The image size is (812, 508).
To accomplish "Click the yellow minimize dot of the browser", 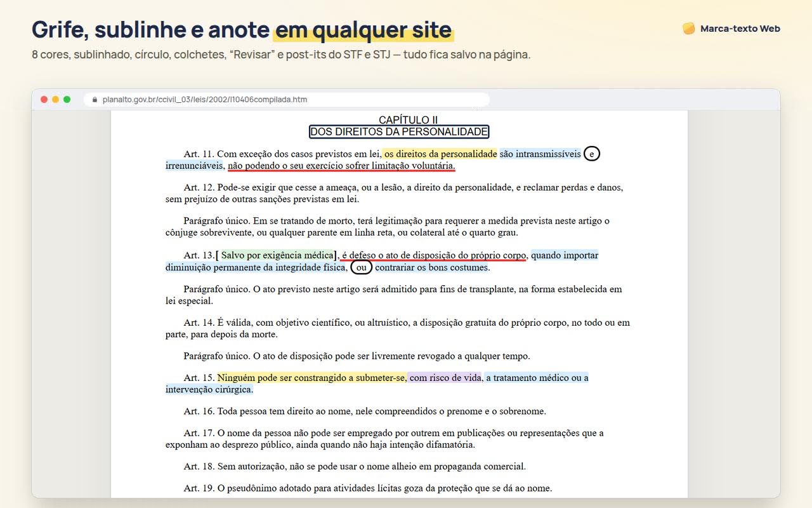I will [55, 100].
